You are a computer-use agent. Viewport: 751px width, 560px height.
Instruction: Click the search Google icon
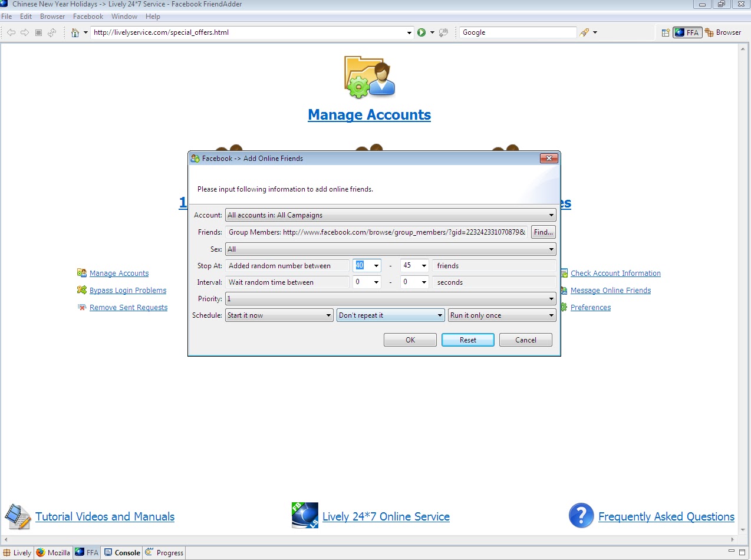(x=584, y=32)
